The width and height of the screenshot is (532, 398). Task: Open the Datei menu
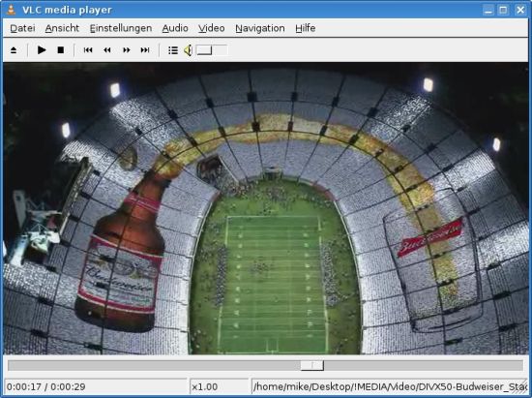point(22,28)
